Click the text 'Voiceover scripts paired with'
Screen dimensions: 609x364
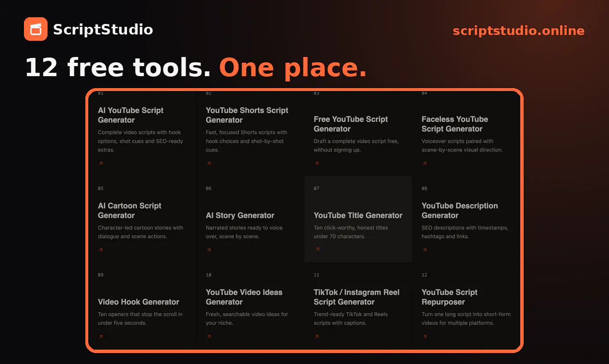pos(457,141)
